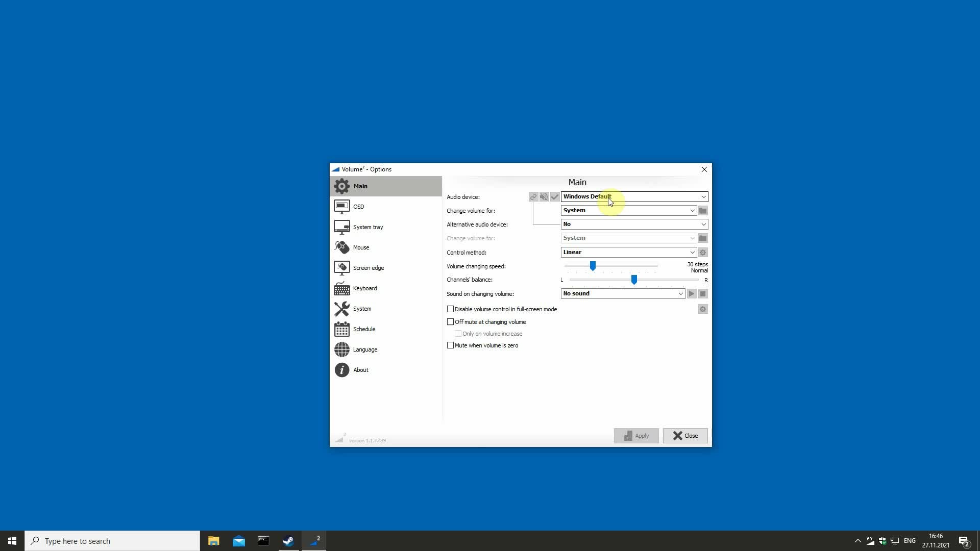Play the volume change sound preview
980x551 pixels.
click(x=691, y=294)
